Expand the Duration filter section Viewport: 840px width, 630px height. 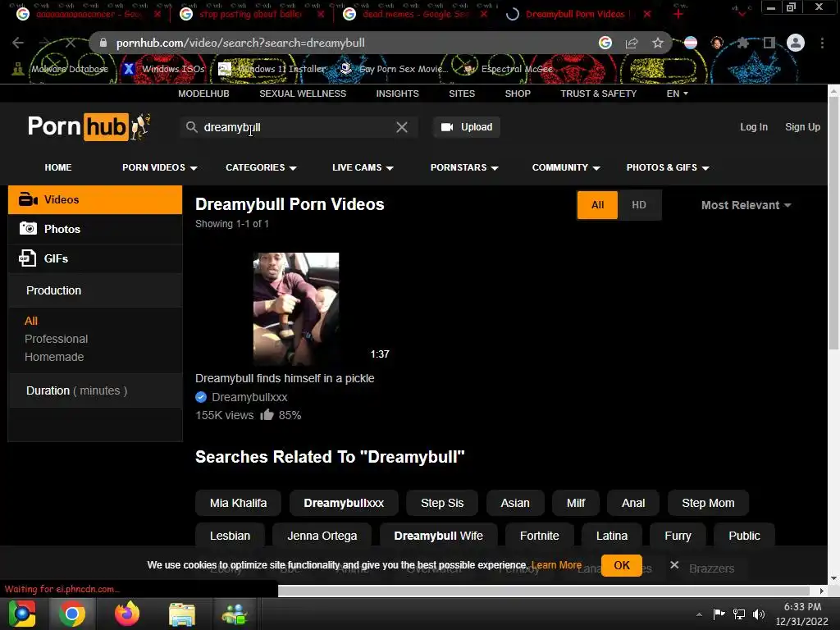95,390
